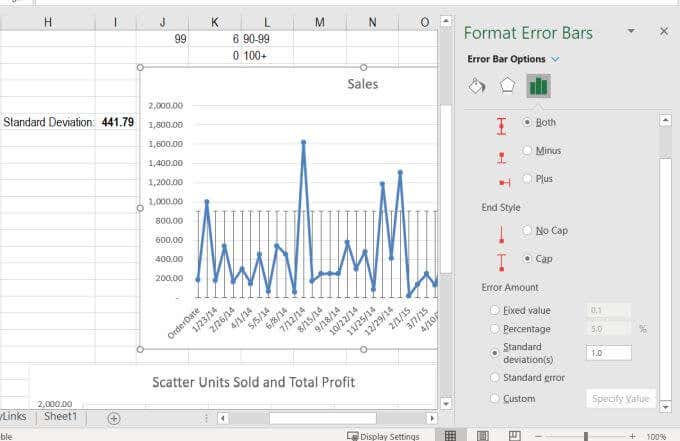Click the Specify Value button

point(621,398)
